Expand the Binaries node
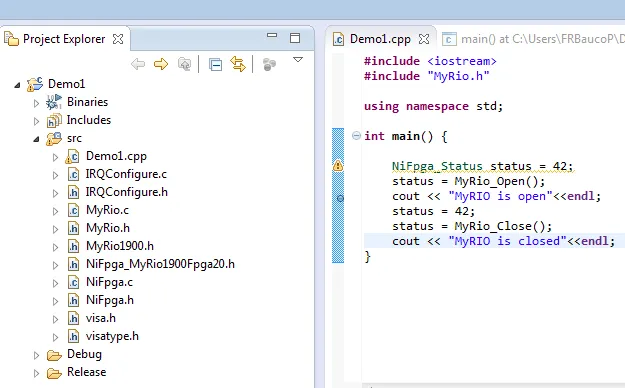The height and width of the screenshot is (388, 625). 36,103
